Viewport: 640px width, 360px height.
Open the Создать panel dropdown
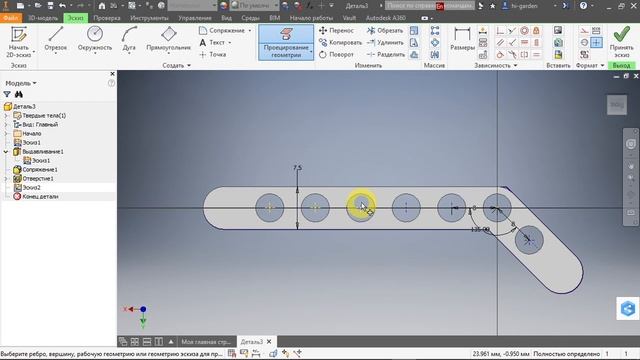[176, 65]
